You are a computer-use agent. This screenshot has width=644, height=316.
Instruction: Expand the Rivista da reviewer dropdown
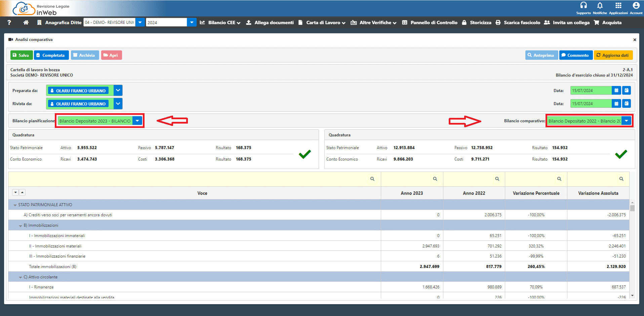point(118,104)
